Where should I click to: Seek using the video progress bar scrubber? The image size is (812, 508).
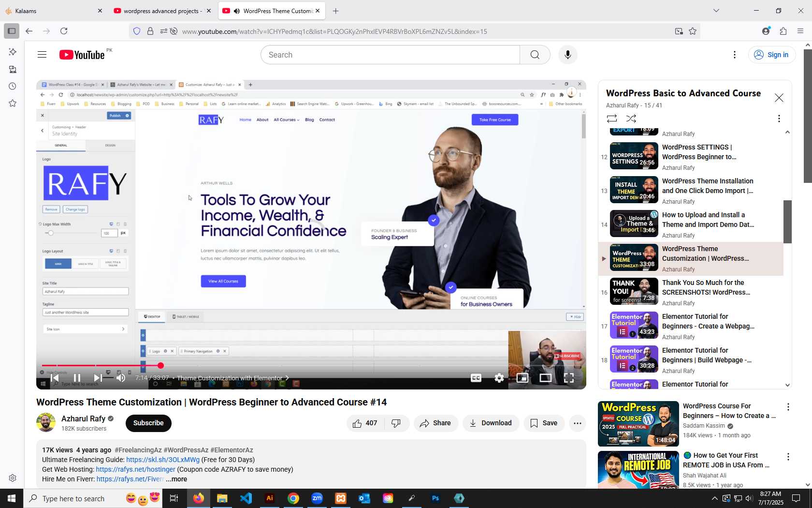[160, 366]
